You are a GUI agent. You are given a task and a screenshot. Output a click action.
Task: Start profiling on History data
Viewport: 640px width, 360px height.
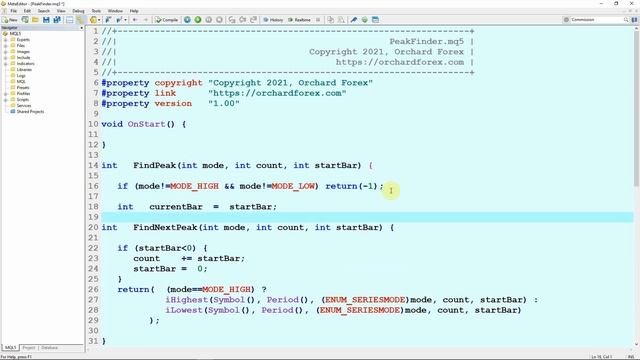(x=273, y=20)
